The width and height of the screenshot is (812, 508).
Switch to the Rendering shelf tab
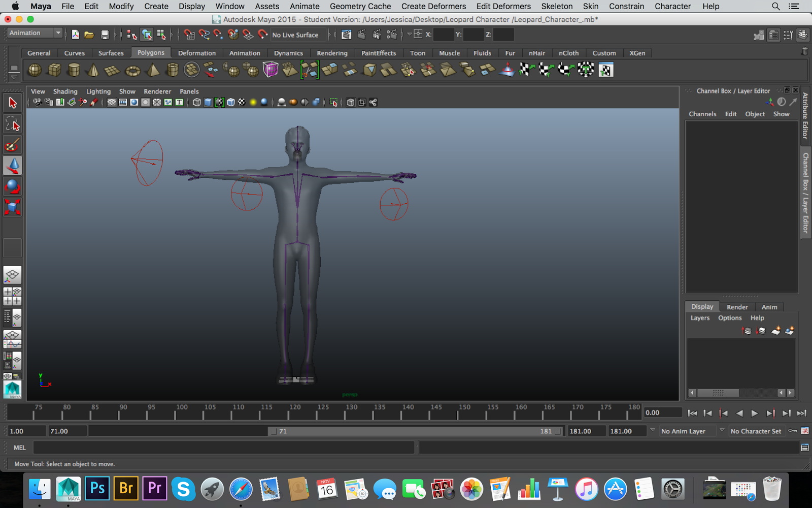[332, 53]
